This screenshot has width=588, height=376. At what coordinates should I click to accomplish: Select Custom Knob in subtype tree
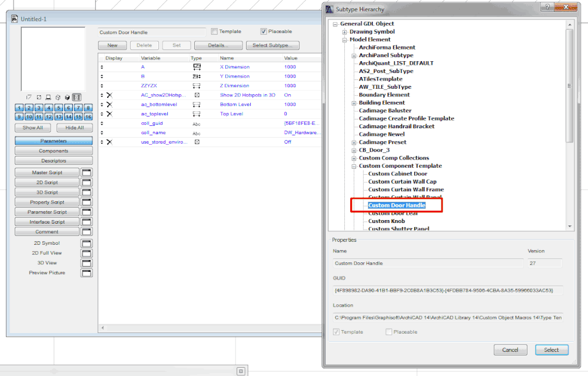(387, 221)
